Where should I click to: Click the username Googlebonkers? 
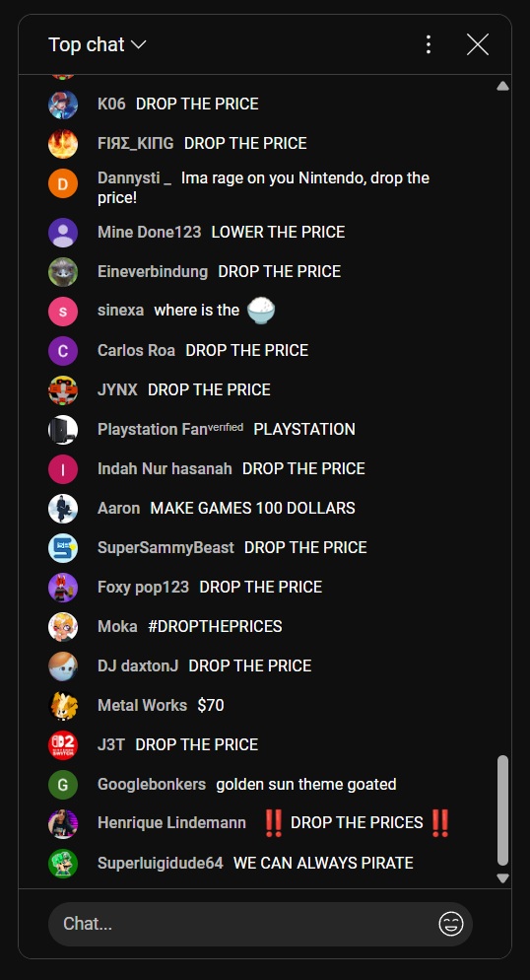(152, 785)
